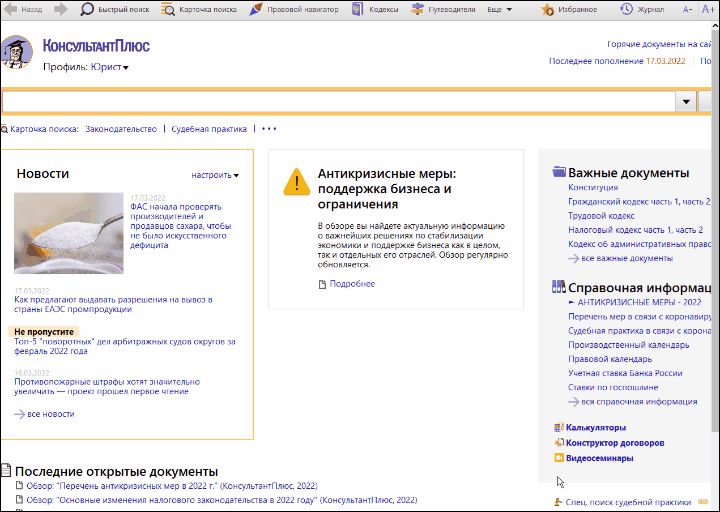This screenshot has width=720, height=512.
Task: Open Карточка поиска toolbar icon
Action: coord(168,9)
